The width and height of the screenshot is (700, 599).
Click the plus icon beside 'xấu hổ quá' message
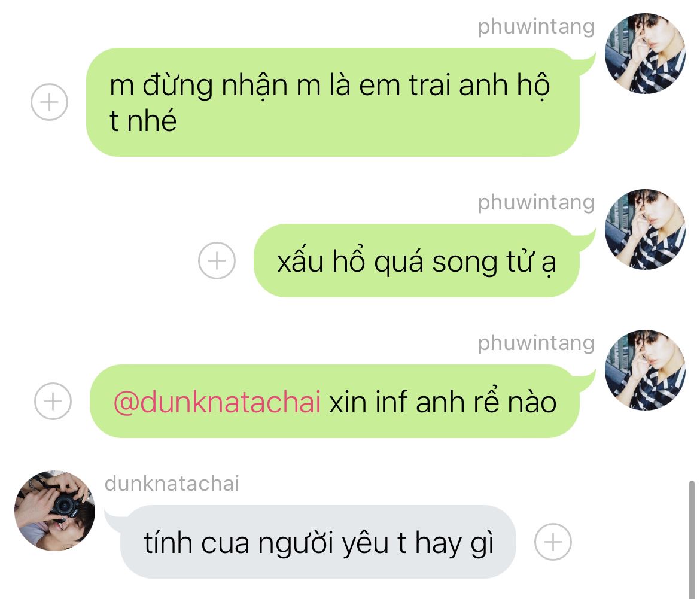click(217, 260)
